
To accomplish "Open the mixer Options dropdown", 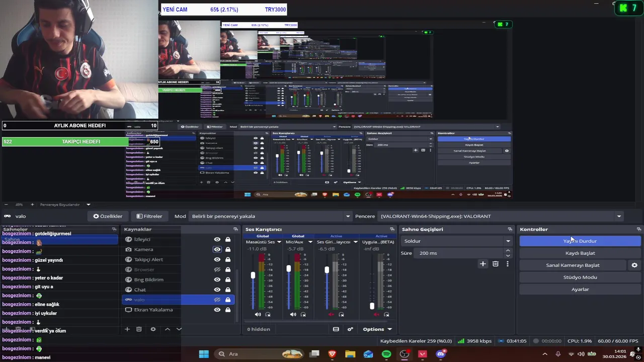I will pos(377,329).
